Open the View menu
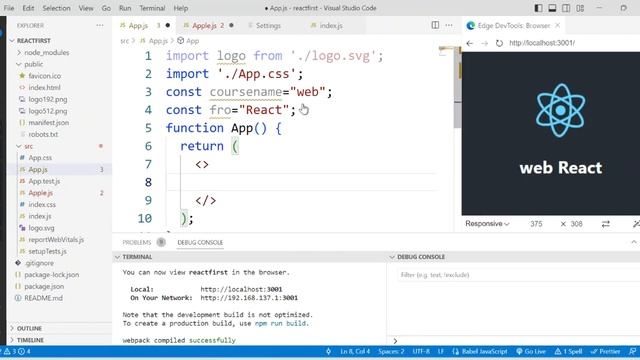640x360 pixels. (86, 8)
